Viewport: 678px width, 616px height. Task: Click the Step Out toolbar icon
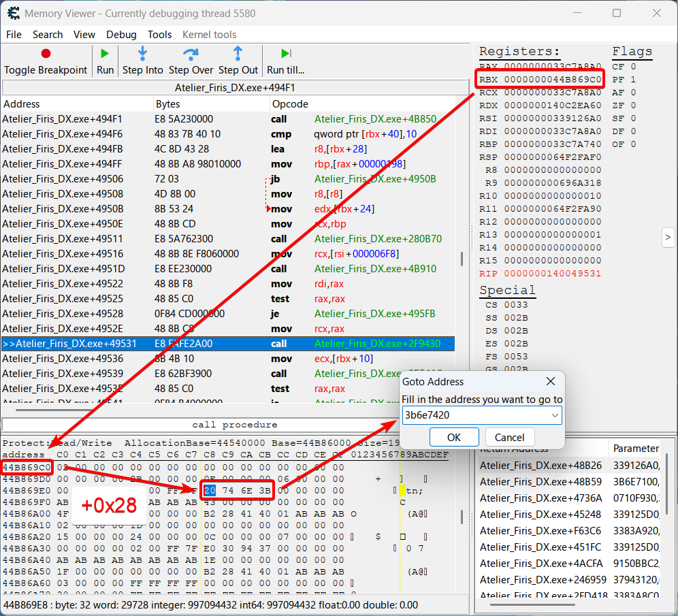point(238,54)
